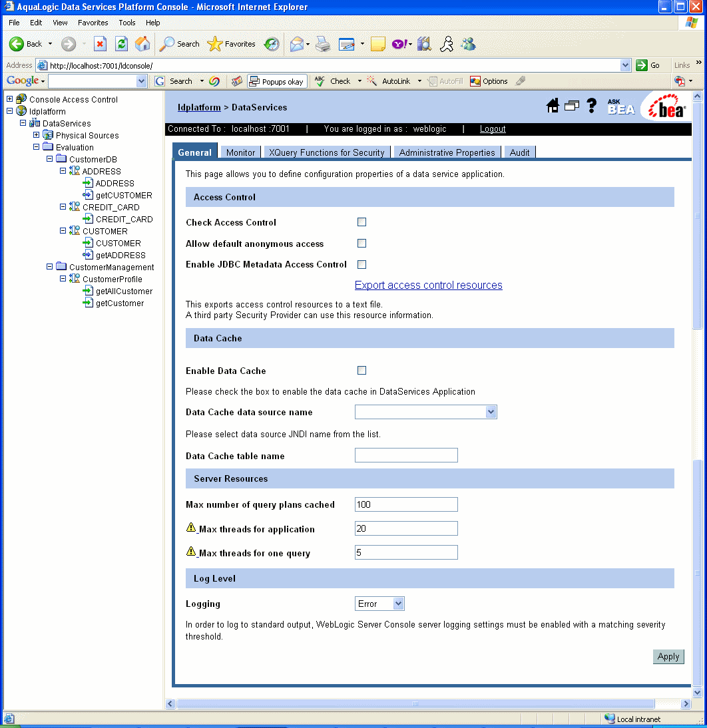Enable JDBC Metadata Access Control checkbox
Image resolution: width=707 pixels, height=728 pixels.
tap(362, 265)
